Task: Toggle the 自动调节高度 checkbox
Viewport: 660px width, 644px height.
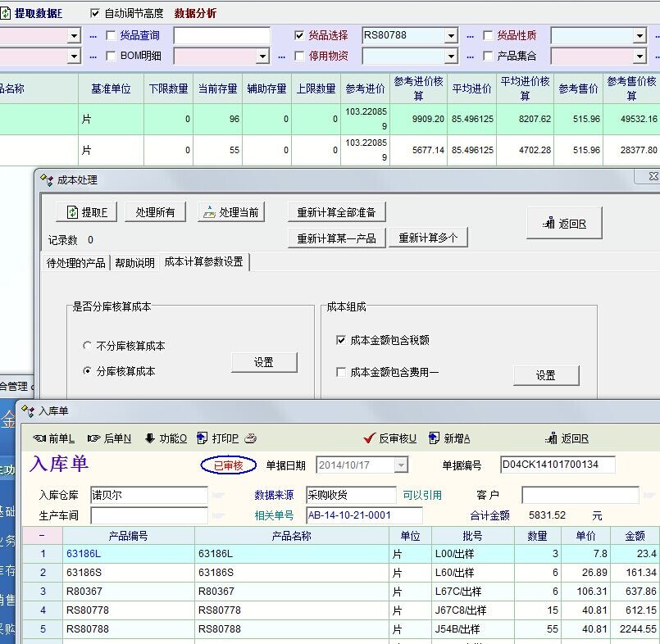Action: tap(95, 14)
